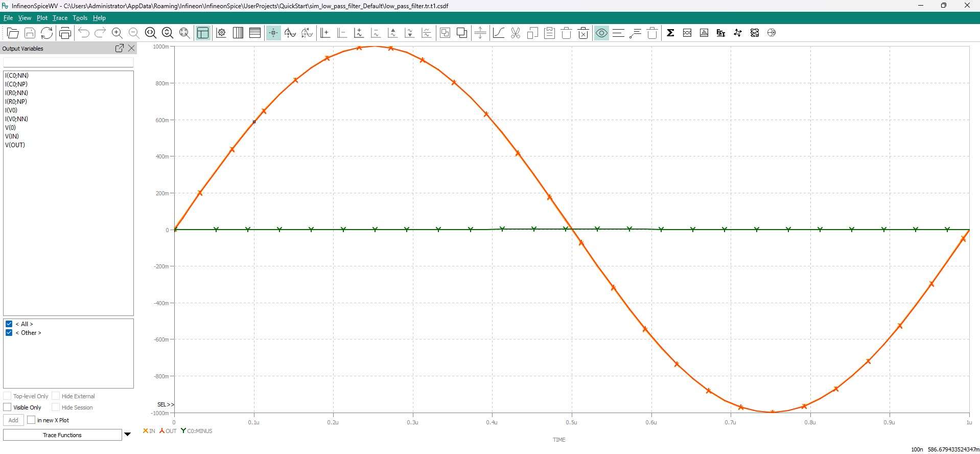Select V(OUT) in the output variables list
980x454 pixels.
[x=15, y=145]
